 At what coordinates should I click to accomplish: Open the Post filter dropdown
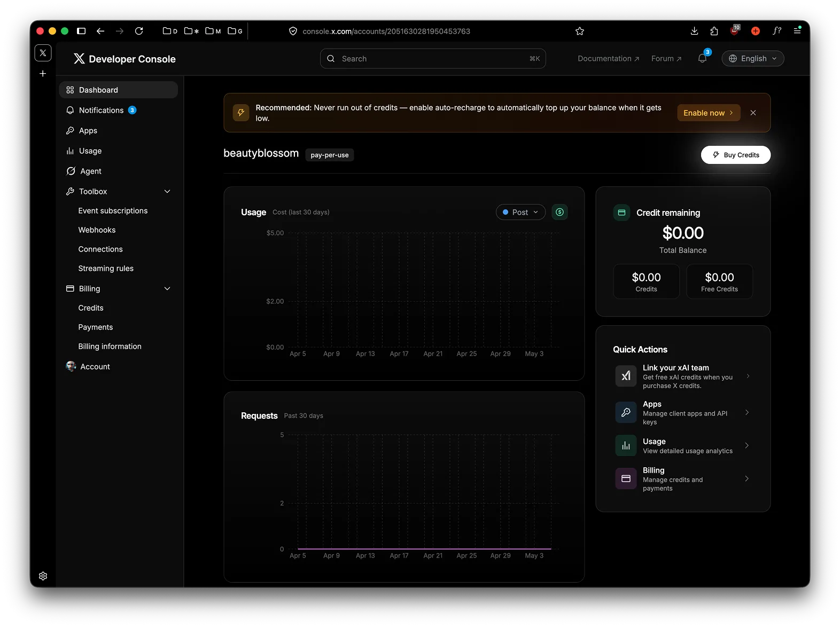pos(520,212)
